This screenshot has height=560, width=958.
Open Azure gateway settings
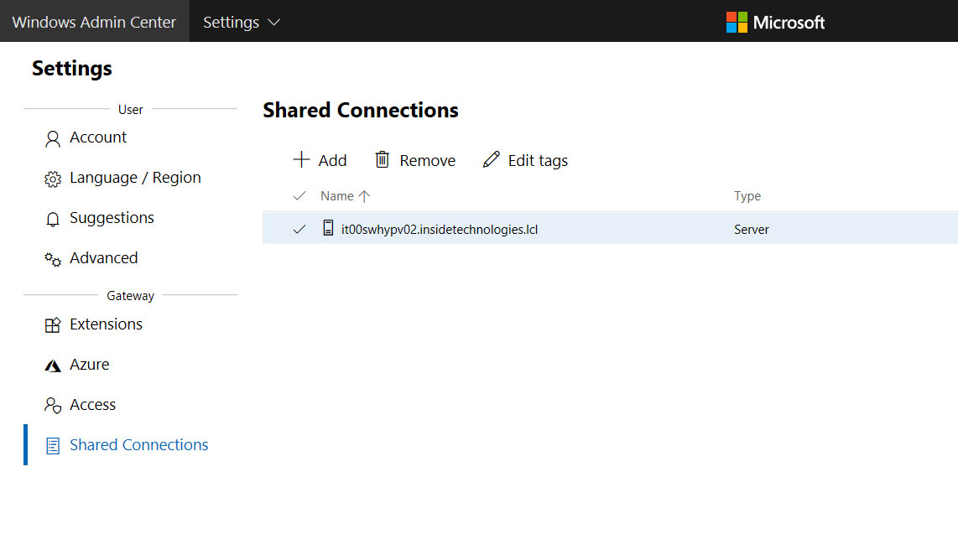point(89,365)
